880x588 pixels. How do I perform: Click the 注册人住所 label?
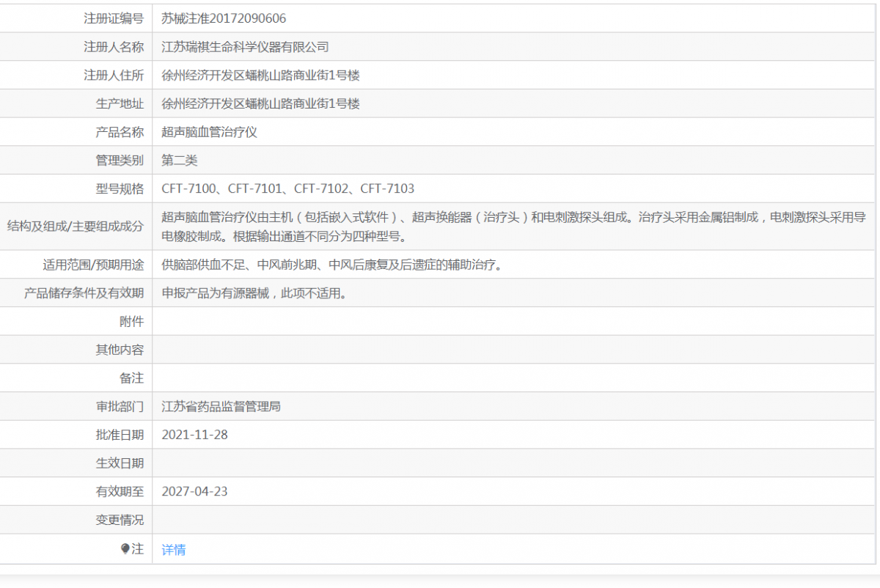114,76
